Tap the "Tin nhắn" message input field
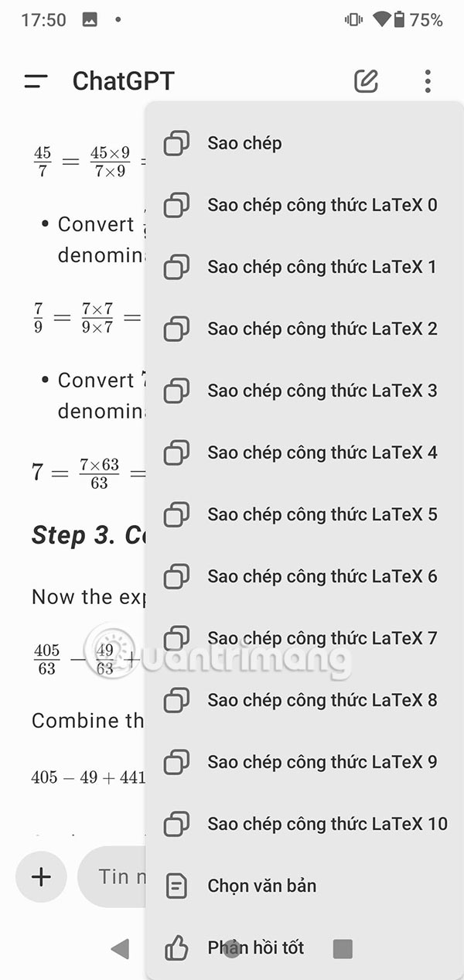This screenshot has height=980, width=464. pos(124,877)
